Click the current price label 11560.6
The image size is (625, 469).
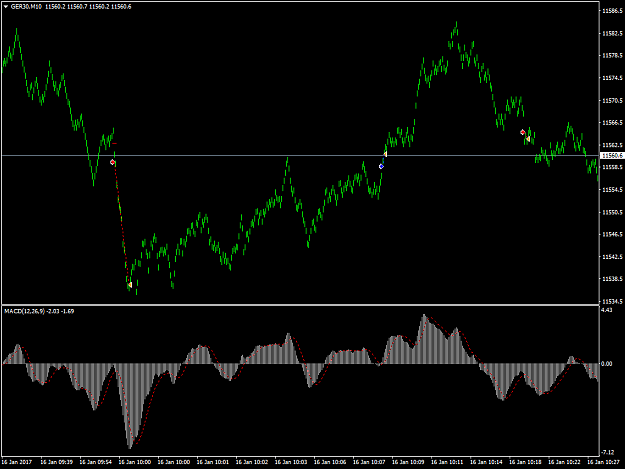tap(612, 156)
